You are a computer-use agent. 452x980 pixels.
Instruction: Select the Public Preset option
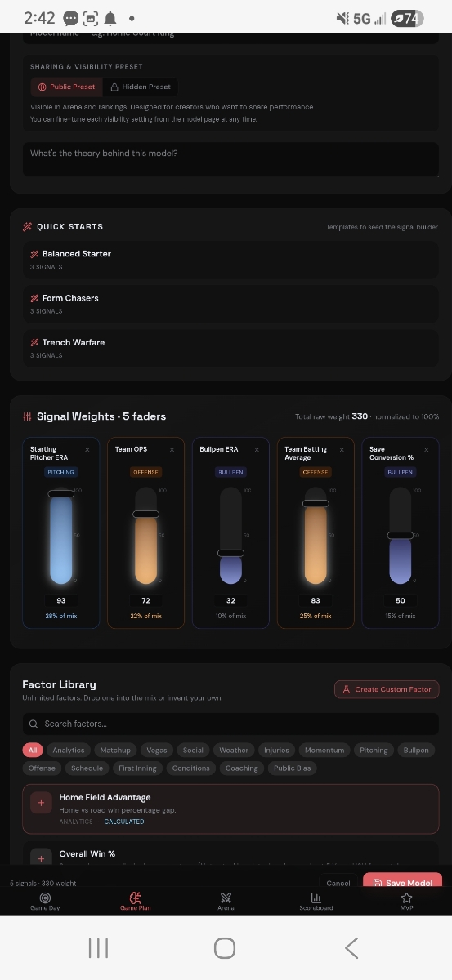click(67, 87)
